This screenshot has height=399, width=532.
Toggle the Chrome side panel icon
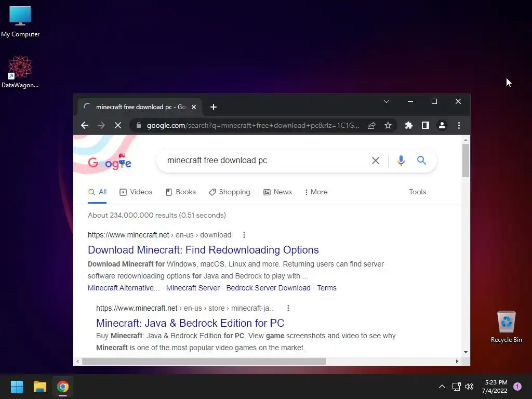425,125
